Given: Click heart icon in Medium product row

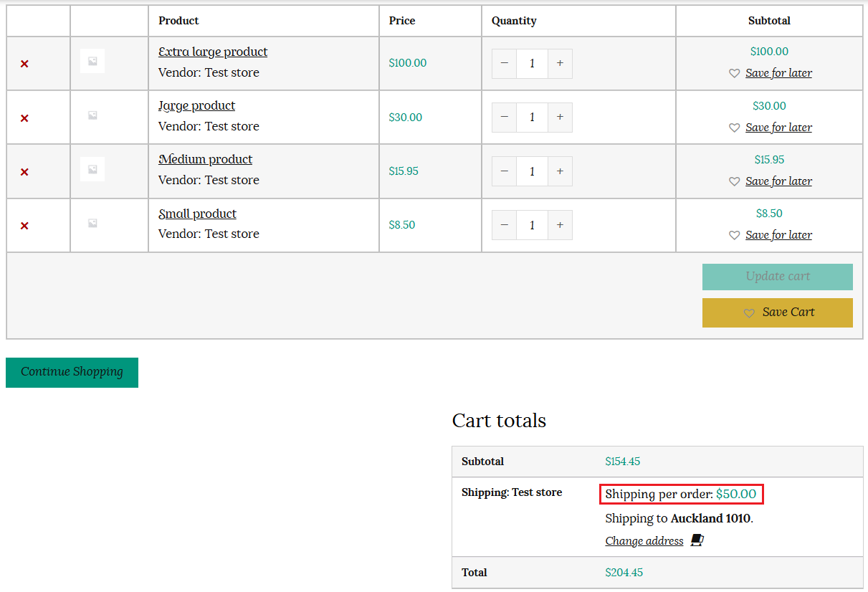Looking at the screenshot, I should coord(734,181).
